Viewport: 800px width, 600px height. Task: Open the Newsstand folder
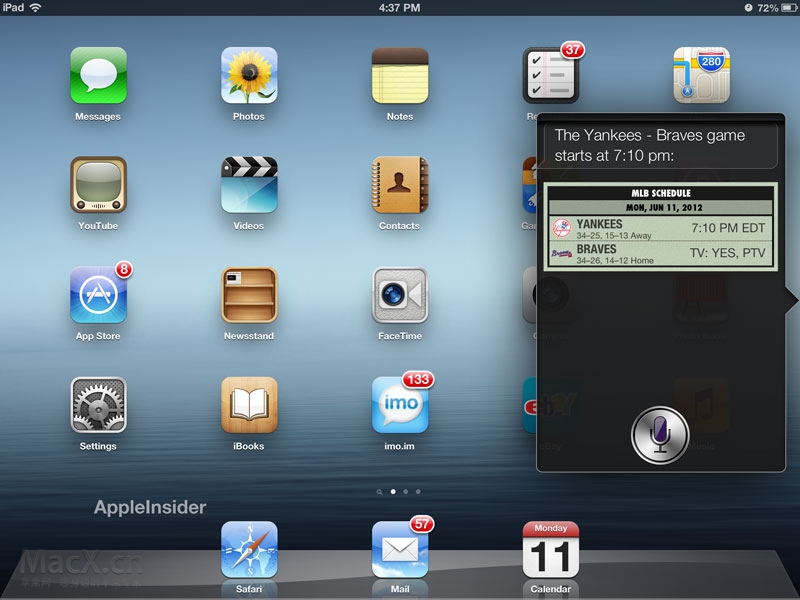click(x=249, y=295)
